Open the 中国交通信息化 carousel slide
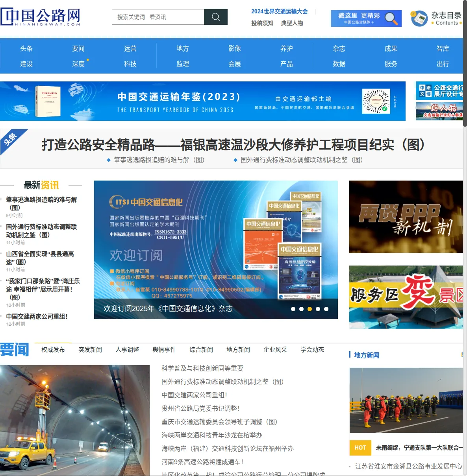Image resolution: width=467 pixels, height=476 pixels. (216, 249)
